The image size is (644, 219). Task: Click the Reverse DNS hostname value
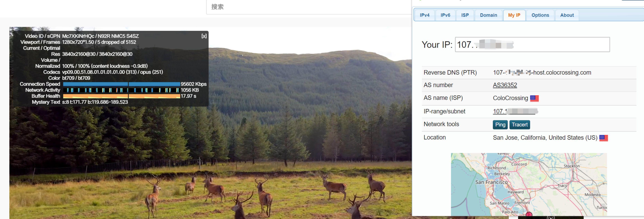542,73
